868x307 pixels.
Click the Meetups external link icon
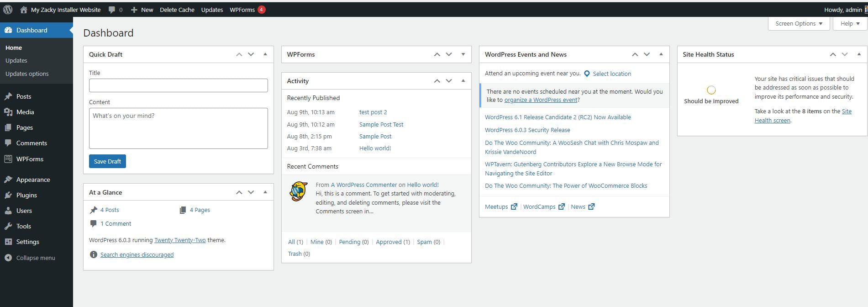514,206
